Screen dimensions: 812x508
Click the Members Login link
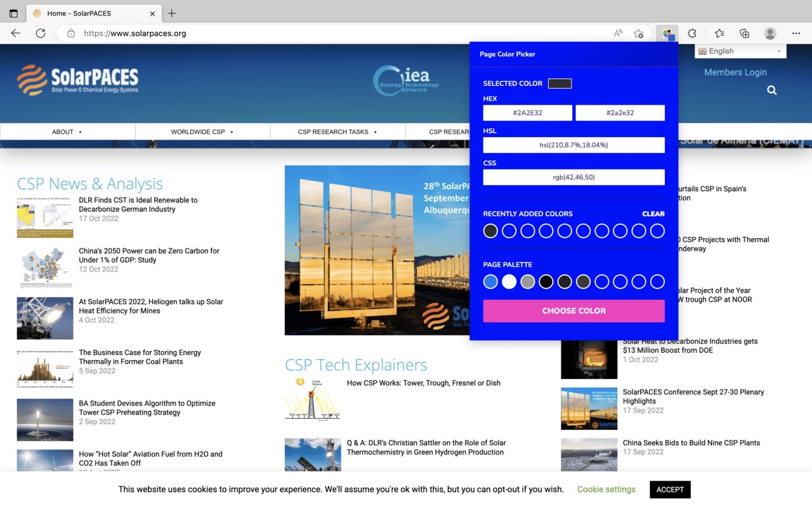[x=735, y=72]
